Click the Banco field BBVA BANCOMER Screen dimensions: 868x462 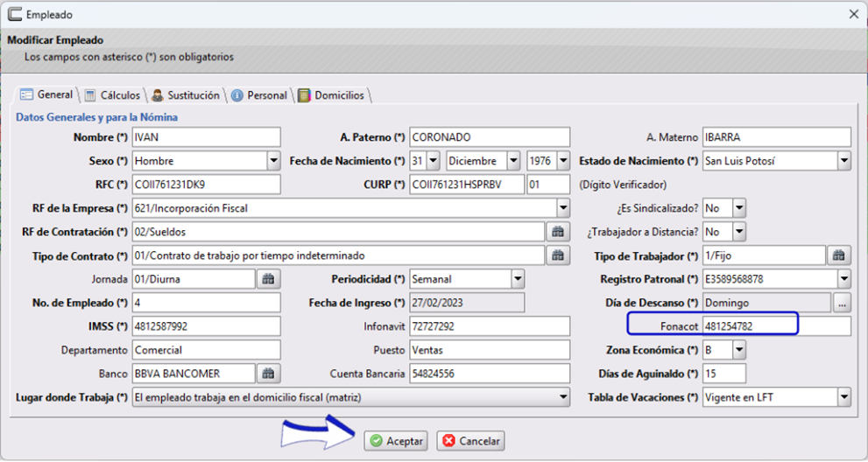tap(194, 374)
